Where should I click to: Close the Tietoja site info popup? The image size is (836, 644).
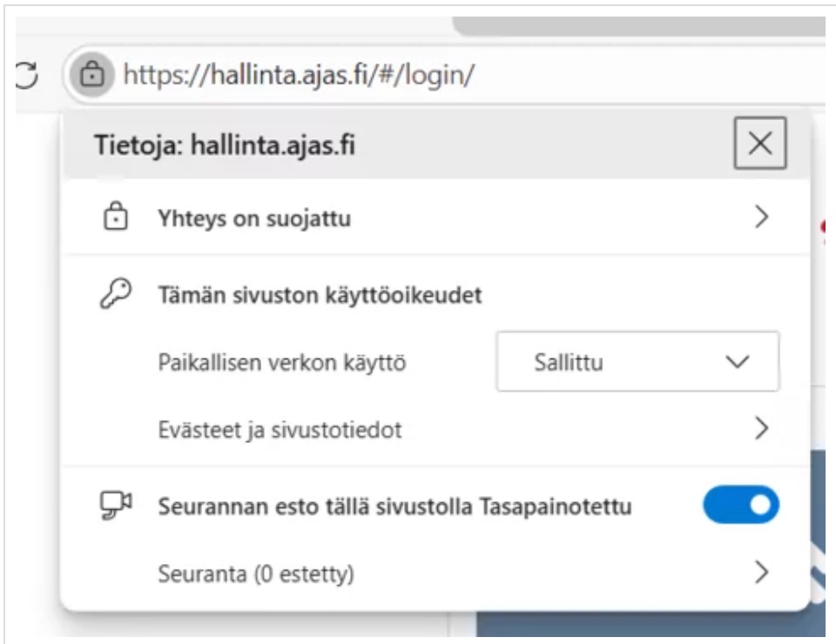[x=759, y=144]
